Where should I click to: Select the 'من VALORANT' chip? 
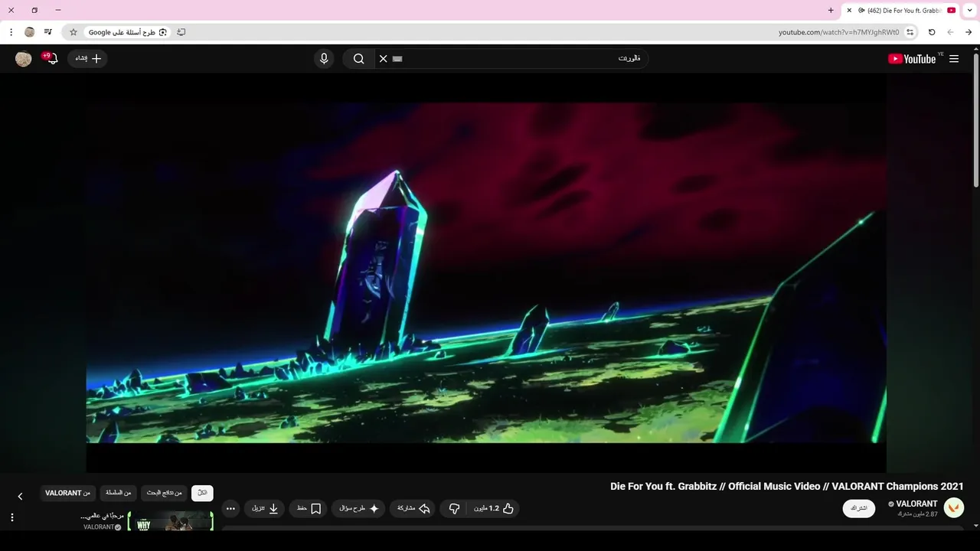click(67, 493)
